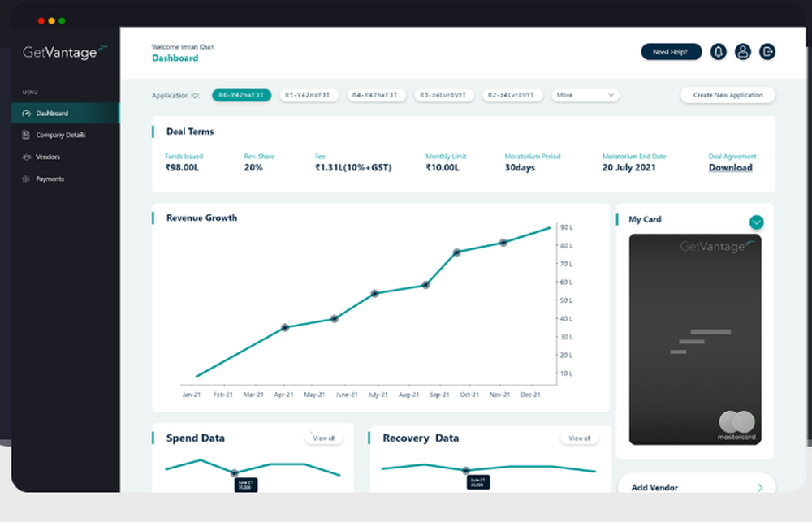812x522 pixels.
Task: Download the Deal Agreement
Action: pos(730,168)
